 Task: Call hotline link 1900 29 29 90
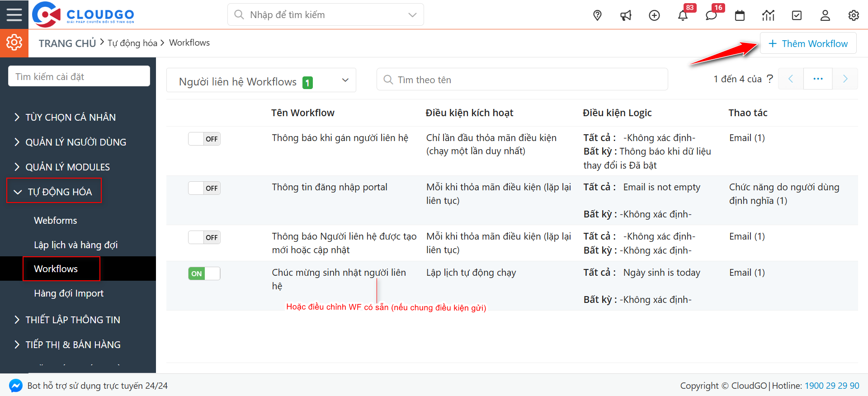832,386
